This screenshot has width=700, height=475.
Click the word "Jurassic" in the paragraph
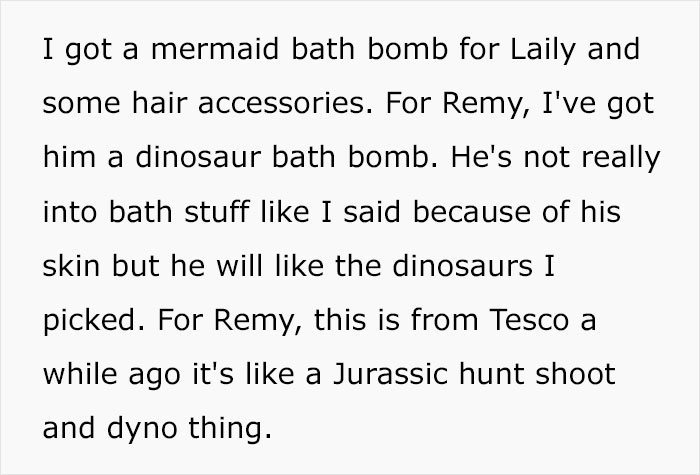point(365,374)
